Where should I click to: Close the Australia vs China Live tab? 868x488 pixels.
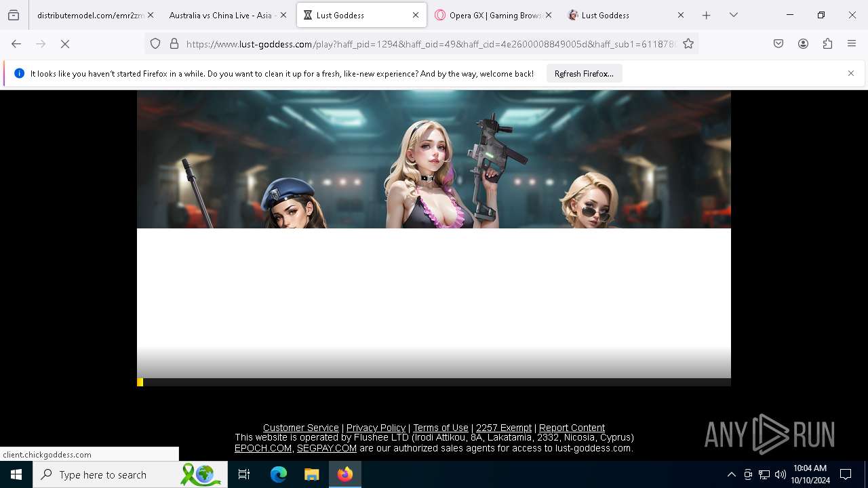(x=283, y=15)
